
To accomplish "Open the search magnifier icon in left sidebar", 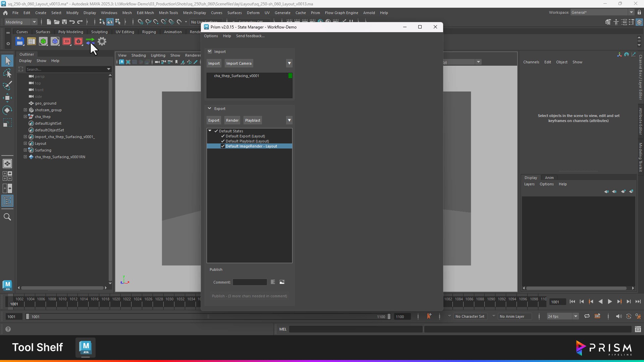I will coord(7,217).
